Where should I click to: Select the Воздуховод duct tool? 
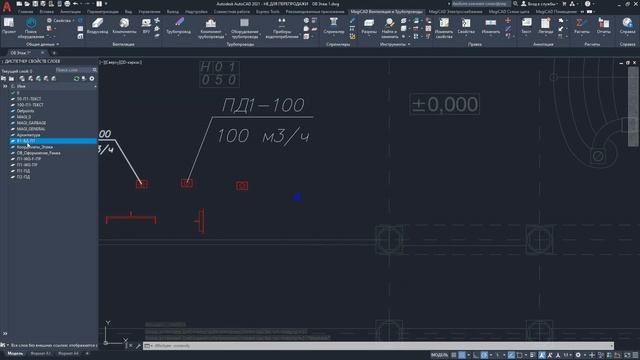pyautogui.click(x=97, y=26)
